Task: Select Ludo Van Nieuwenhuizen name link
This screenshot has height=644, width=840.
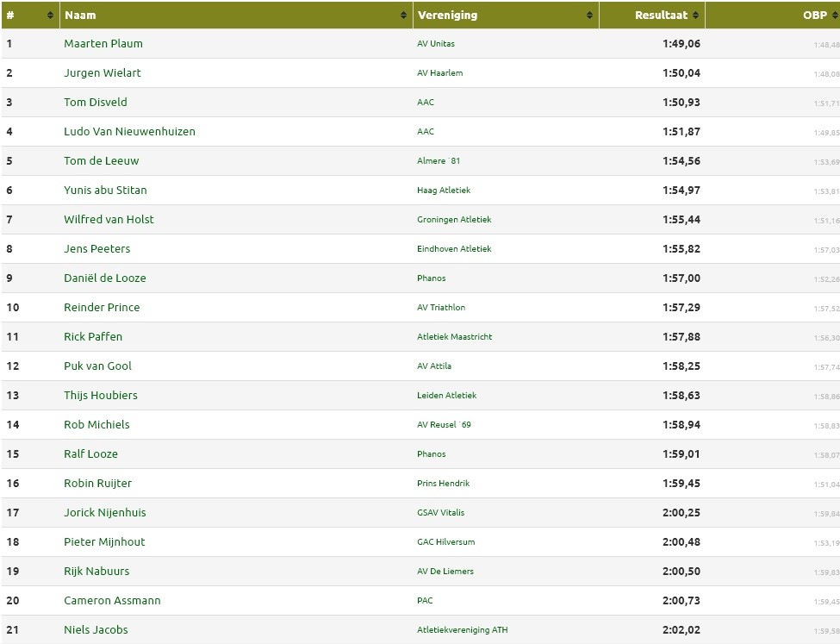Action: [129, 132]
